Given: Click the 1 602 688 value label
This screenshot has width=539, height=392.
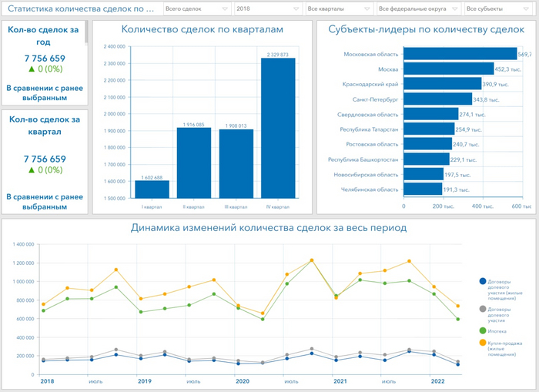Looking at the screenshot, I should tap(152, 177).
